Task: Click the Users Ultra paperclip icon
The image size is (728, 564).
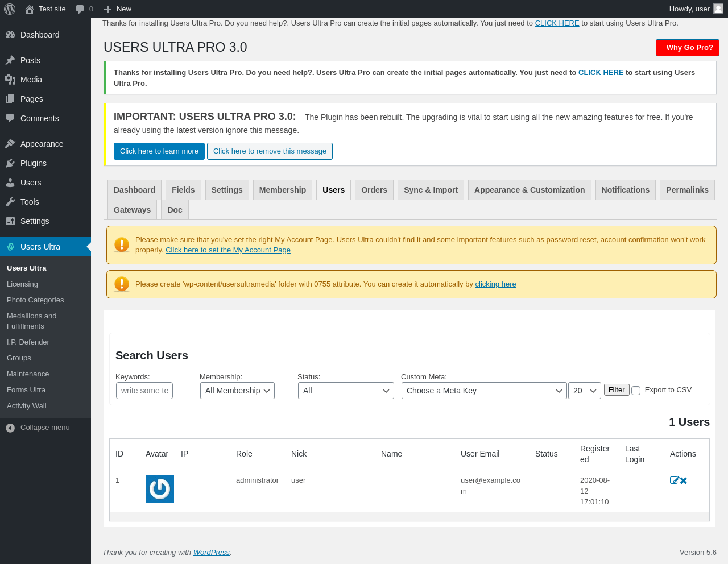Action: (10, 247)
